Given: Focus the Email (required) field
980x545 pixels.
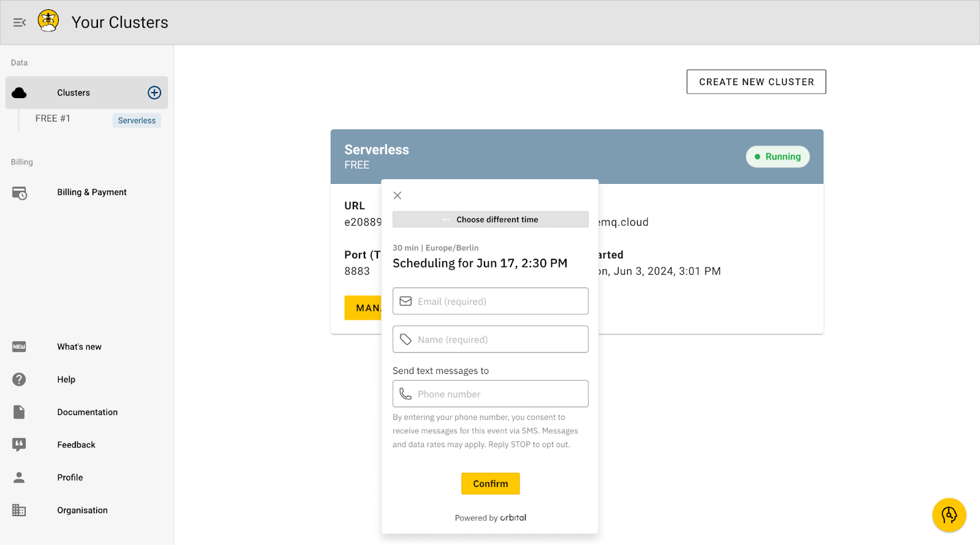Looking at the screenshot, I should pos(491,301).
